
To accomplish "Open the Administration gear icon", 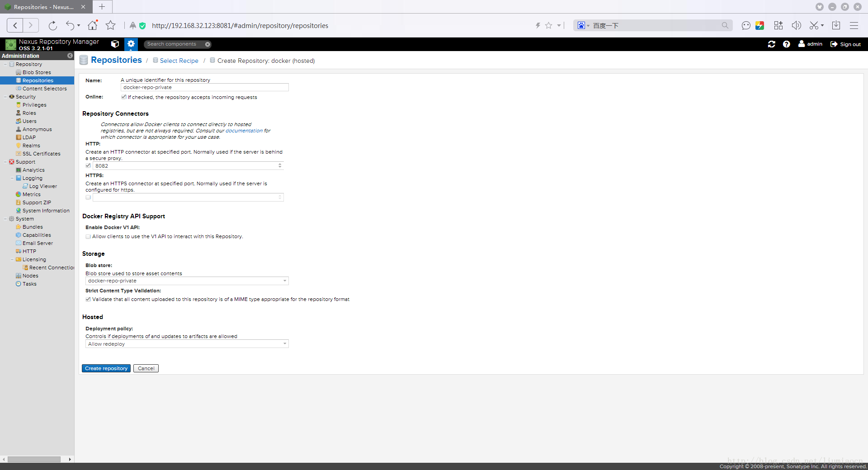I will 131,44.
